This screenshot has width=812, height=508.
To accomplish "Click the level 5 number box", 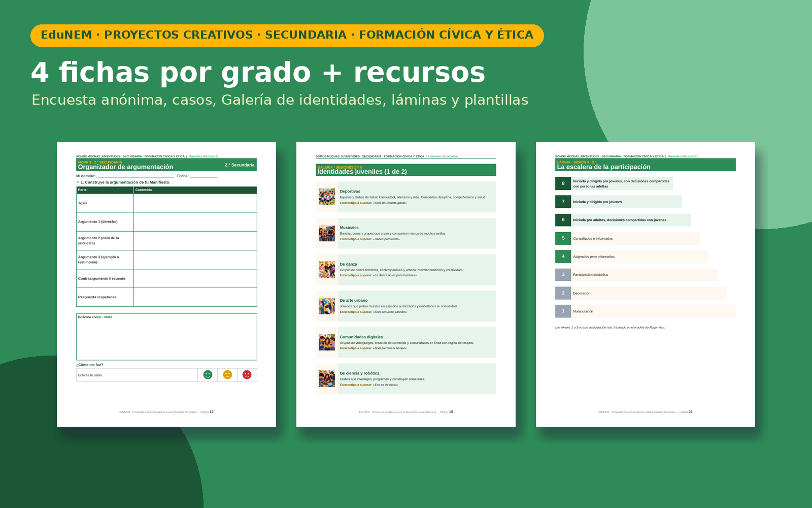I will (563, 238).
